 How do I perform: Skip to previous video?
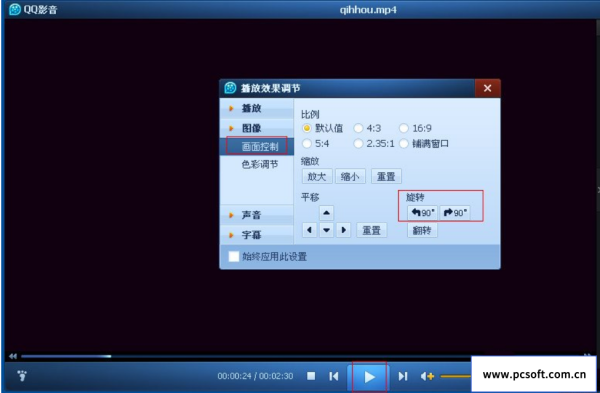coord(334,376)
